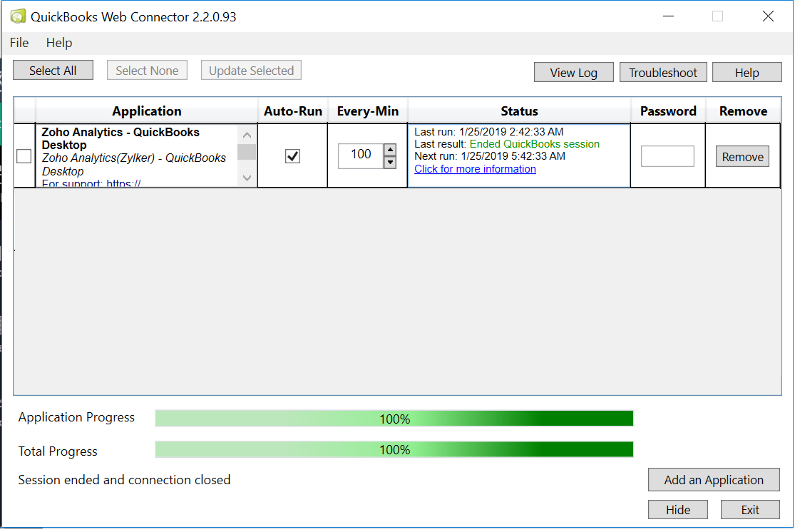Tick the Zoho Analytics application selection checkbox
The width and height of the screenshot is (795, 532).
pyautogui.click(x=24, y=156)
